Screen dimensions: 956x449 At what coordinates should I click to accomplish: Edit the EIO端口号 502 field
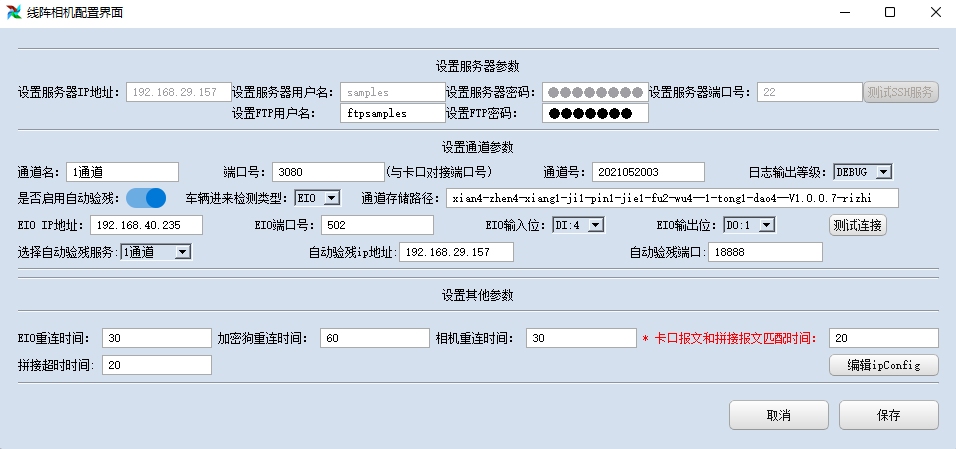pyautogui.click(x=377, y=225)
